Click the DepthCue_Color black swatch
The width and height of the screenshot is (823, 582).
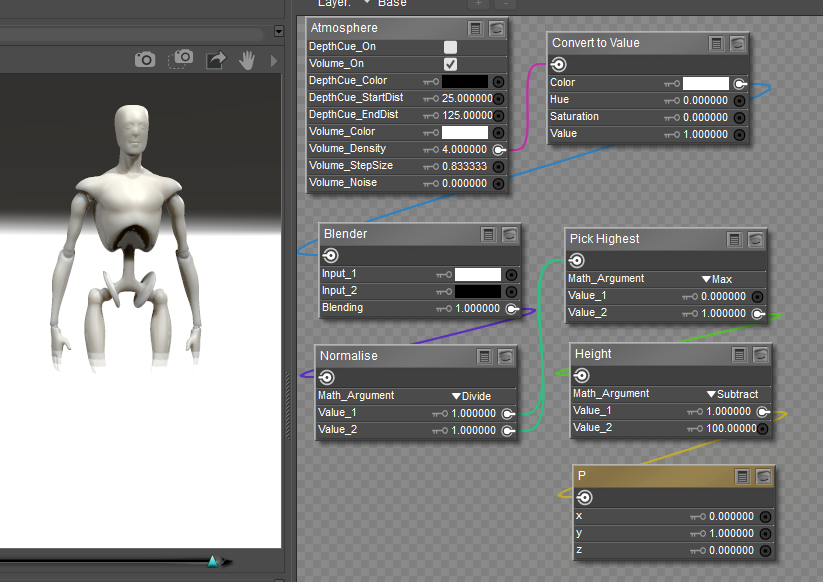(x=465, y=81)
